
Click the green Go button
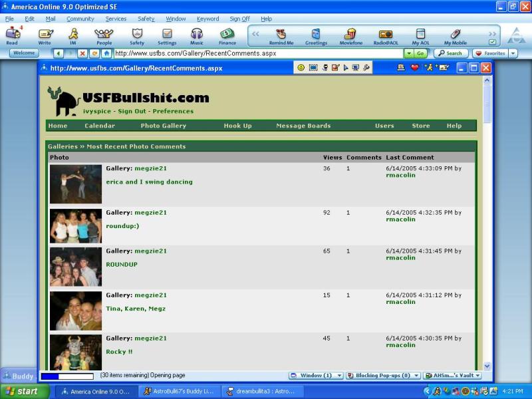click(x=420, y=53)
